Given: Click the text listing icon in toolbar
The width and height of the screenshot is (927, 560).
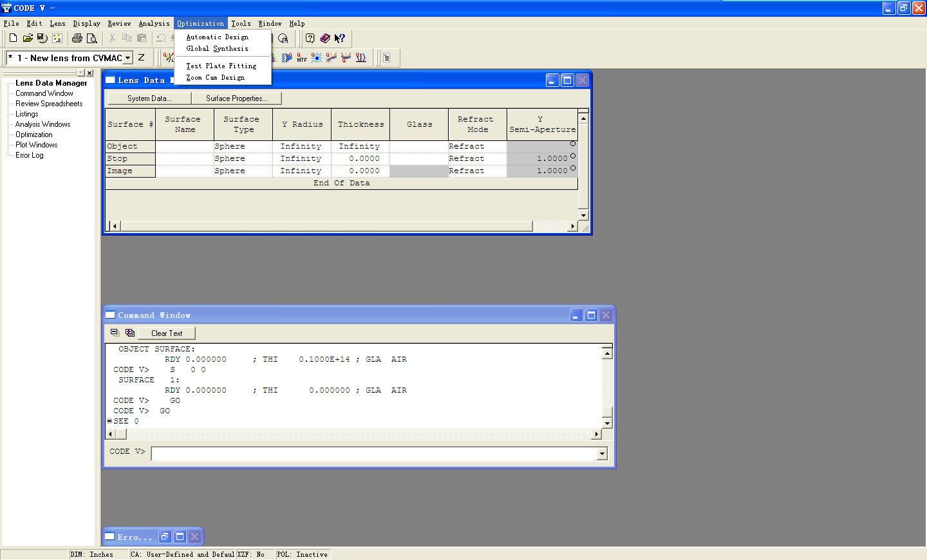Looking at the screenshot, I should [386, 58].
